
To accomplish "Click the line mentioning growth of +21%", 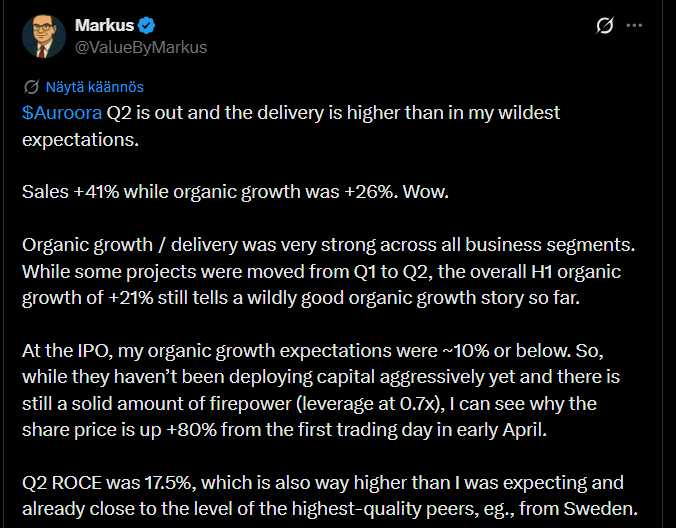I will pos(301,298).
